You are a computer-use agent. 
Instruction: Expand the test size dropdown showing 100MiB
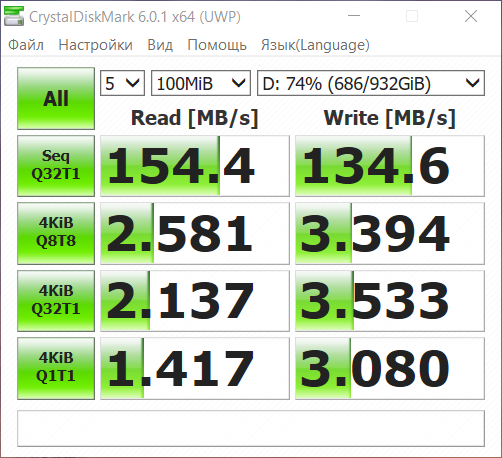click(x=201, y=83)
